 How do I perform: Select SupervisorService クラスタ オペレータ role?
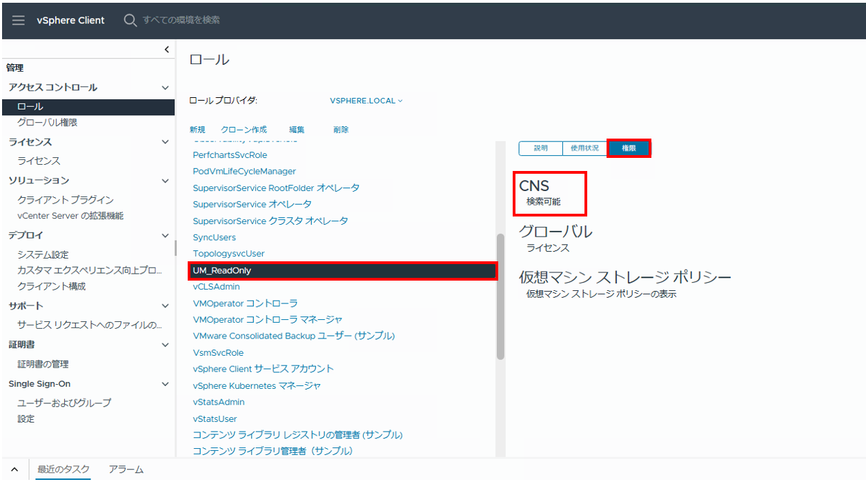click(270, 221)
